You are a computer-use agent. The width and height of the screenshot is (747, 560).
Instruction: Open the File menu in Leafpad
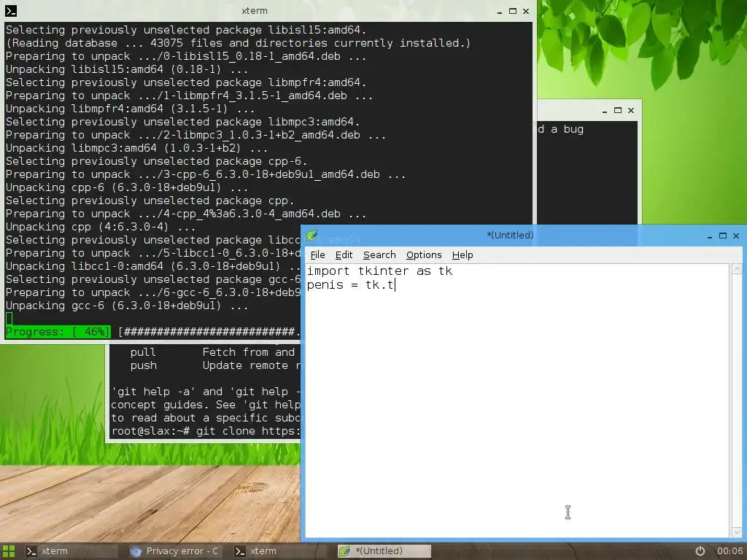[x=317, y=255]
